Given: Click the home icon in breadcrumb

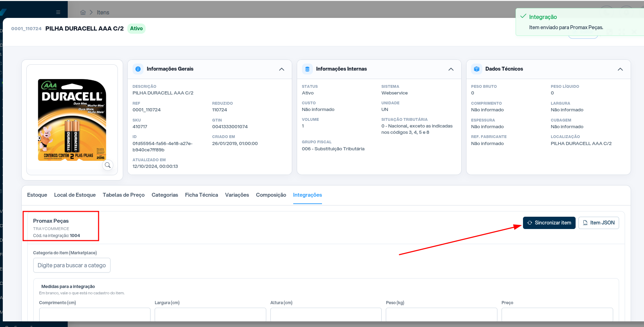Looking at the screenshot, I should point(83,12).
